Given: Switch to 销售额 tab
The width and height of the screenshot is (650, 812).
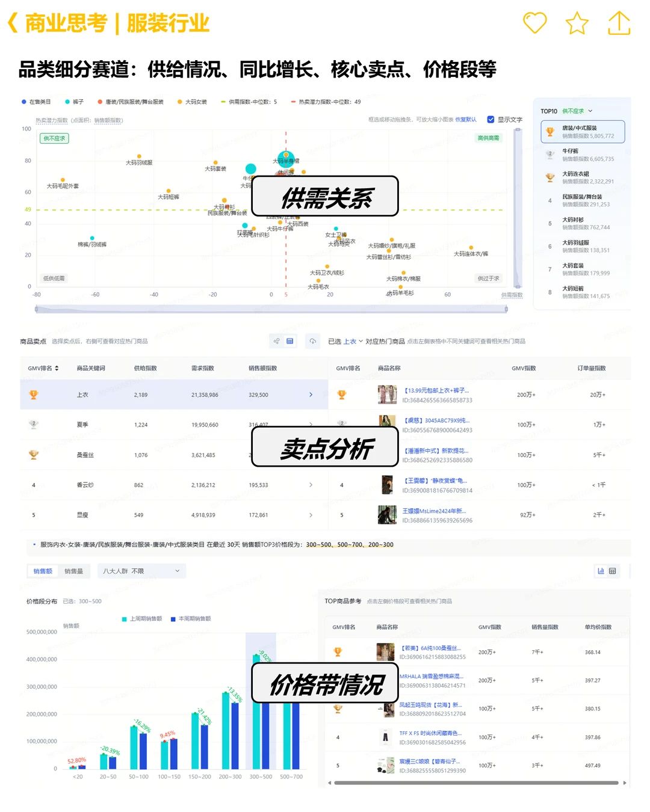Looking at the screenshot, I should tap(43, 571).
